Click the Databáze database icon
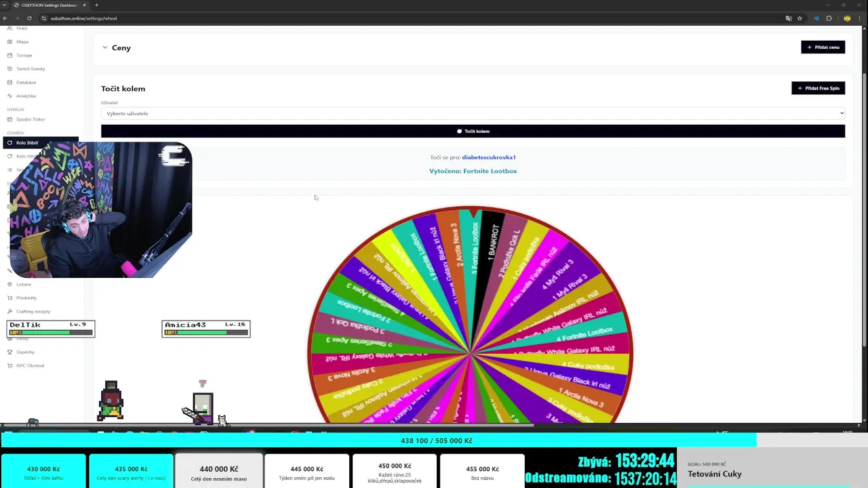Screen dimensions: 868x488 [9, 82]
